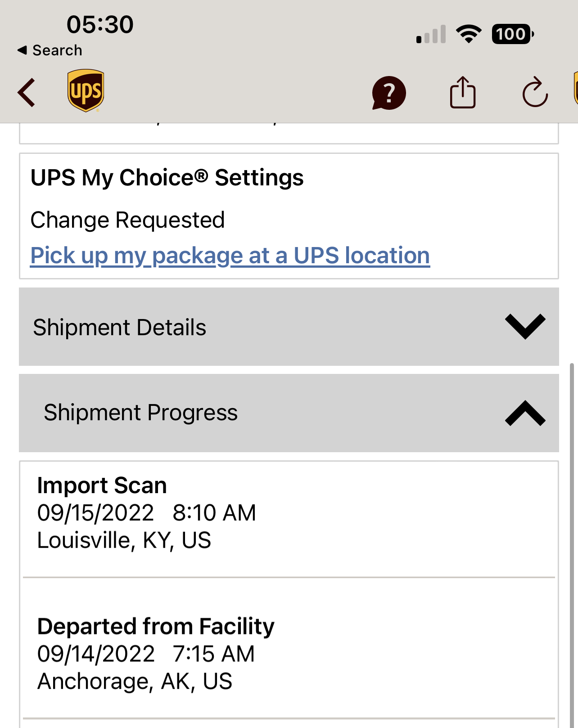Screen dimensions: 578x728
Task: Tap the UPS shield logo
Action: click(86, 90)
